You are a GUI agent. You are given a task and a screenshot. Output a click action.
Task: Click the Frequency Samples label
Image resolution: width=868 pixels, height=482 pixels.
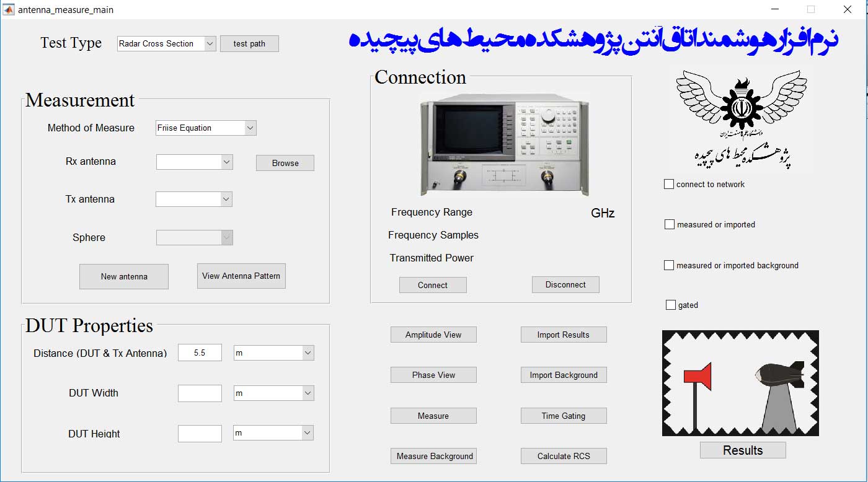433,235
